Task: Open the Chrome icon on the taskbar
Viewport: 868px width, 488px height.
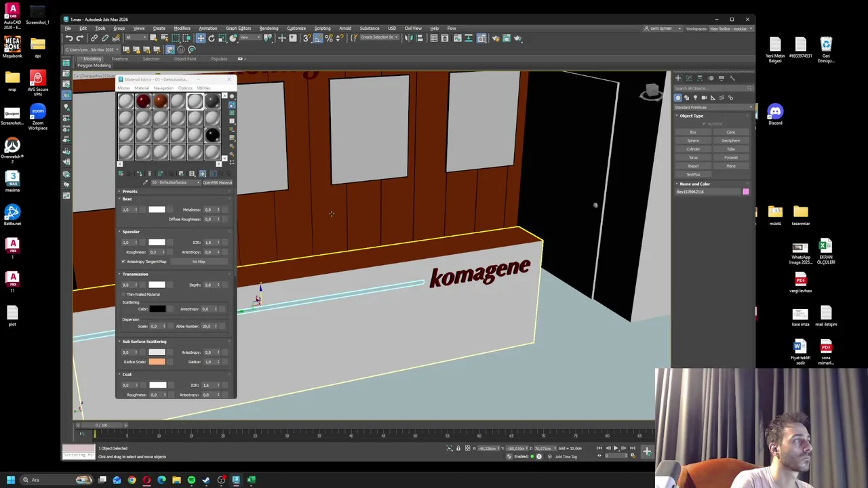Action: click(x=132, y=480)
